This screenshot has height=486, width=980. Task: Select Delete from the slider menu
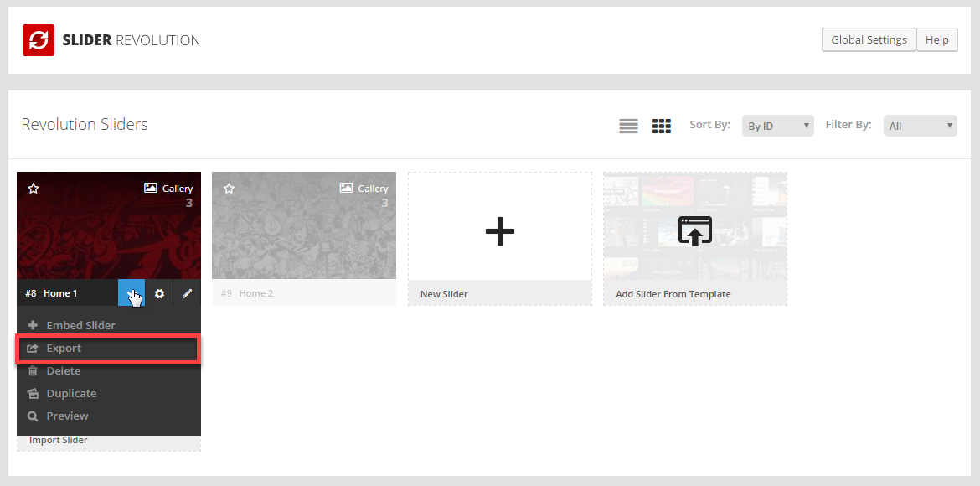click(63, 371)
